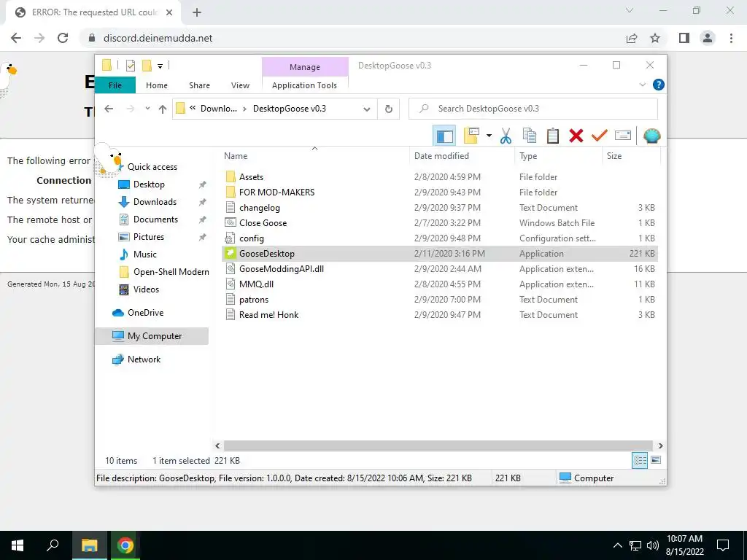Select the Application Tools tab
The width and height of the screenshot is (747, 560).
pyautogui.click(x=304, y=85)
